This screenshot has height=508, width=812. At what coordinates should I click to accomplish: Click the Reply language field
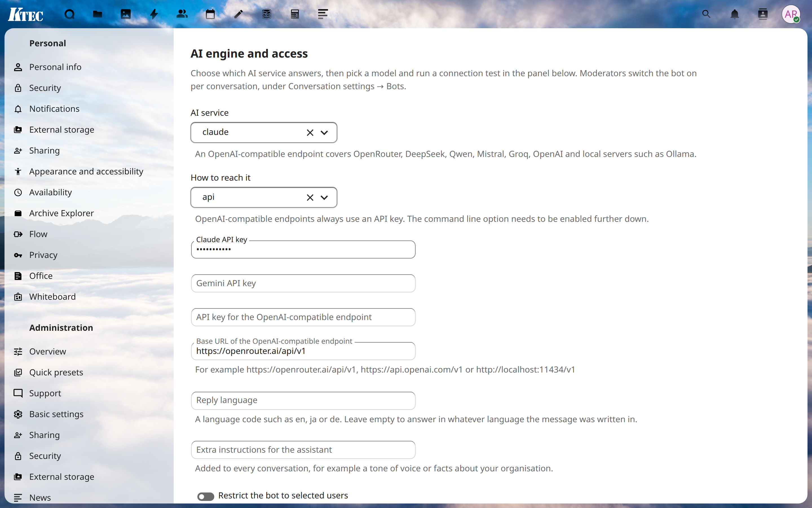click(x=303, y=400)
